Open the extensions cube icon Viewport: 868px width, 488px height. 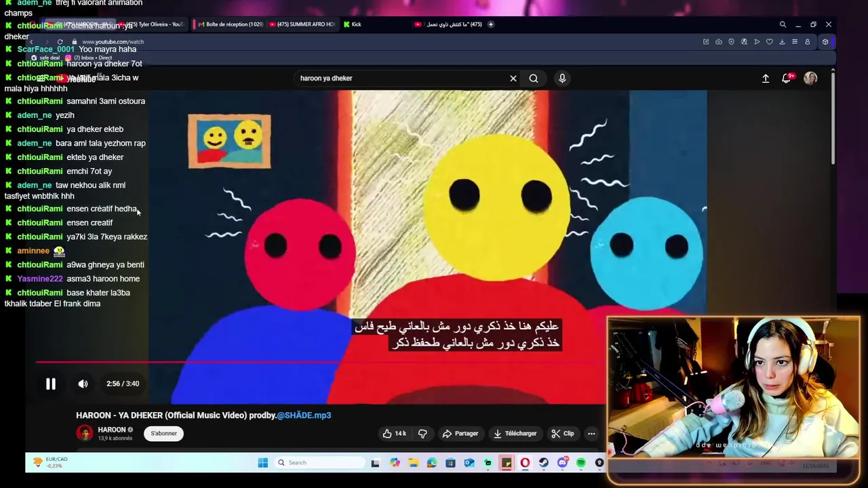825,42
